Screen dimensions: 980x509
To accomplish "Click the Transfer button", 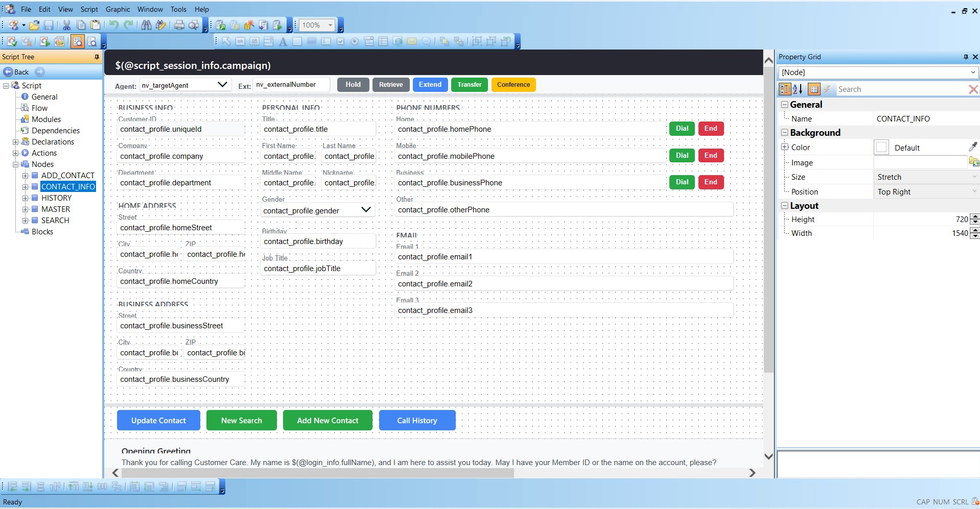I will coord(470,85).
